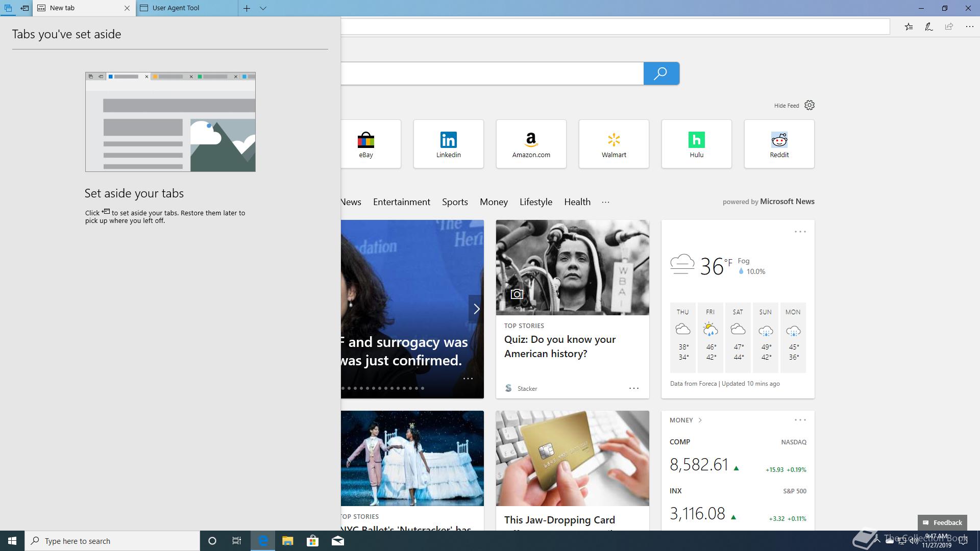Open the tabs you've set aside icon

8,8
